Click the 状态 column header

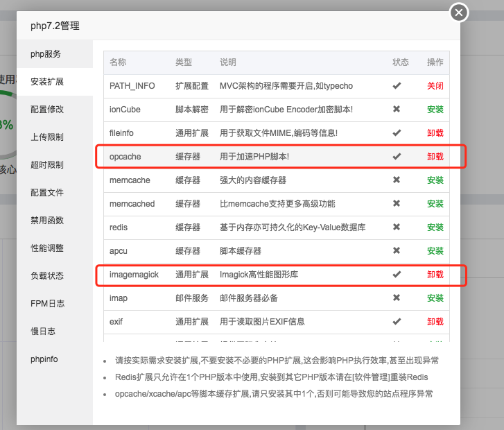[x=401, y=62]
